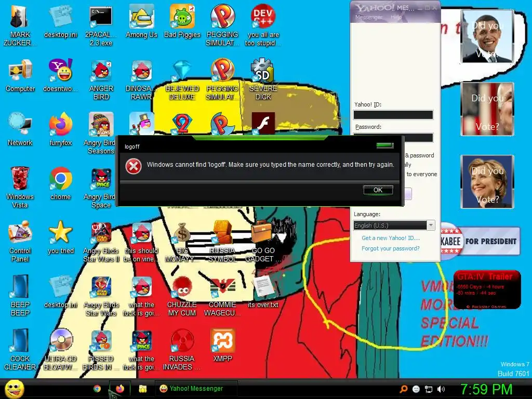Launch Firefox from the taskbar
532x399 pixels.
(120, 389)
